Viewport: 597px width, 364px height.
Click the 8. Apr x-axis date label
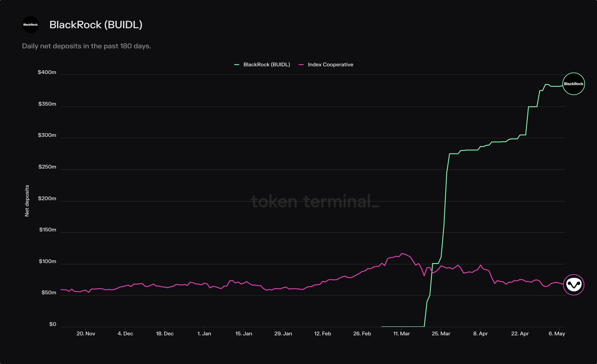click(x=480, y=334)
